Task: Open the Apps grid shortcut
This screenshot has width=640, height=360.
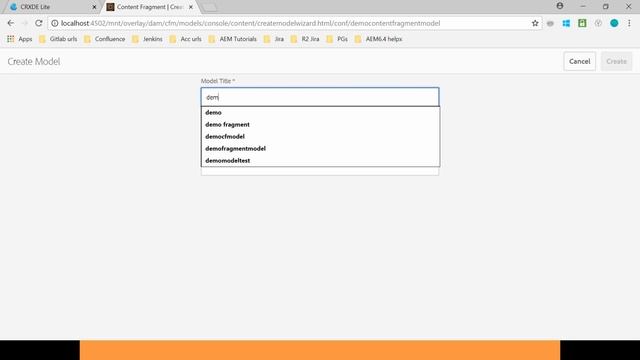Action: [x=19, y=39]
